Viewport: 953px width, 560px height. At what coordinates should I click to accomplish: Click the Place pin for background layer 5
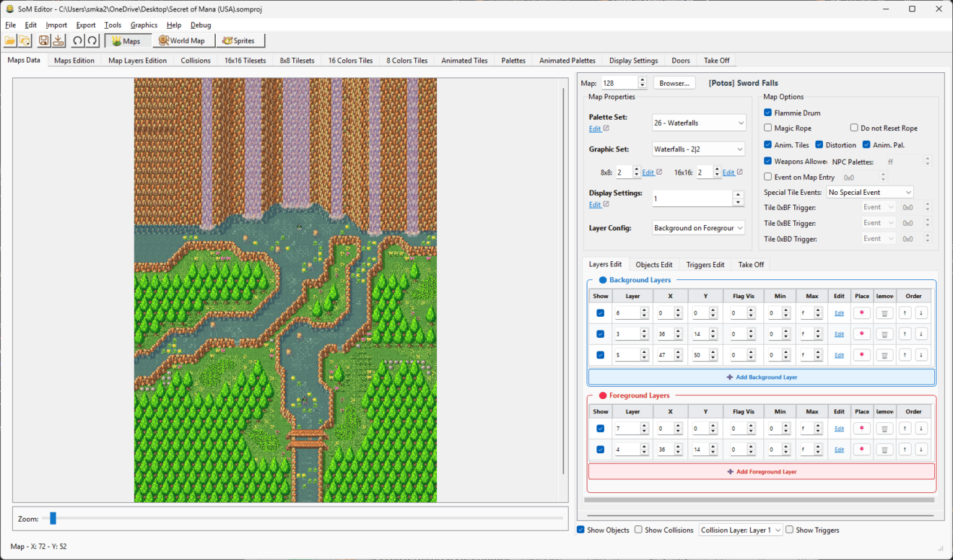(x=862, y=354)
